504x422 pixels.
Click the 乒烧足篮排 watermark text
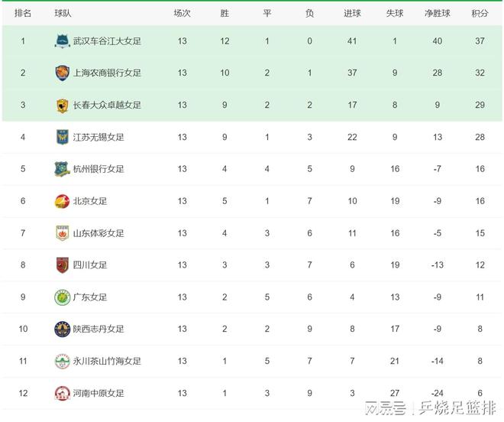click(x=457, y=408)
